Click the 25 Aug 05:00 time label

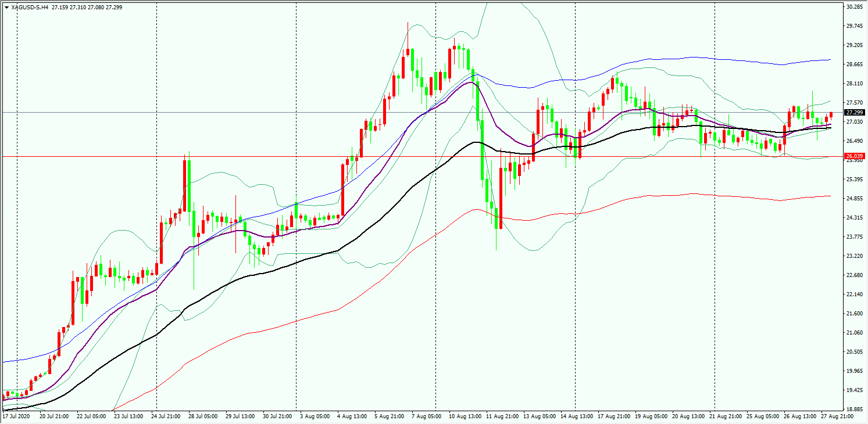(x=762, y=416)
